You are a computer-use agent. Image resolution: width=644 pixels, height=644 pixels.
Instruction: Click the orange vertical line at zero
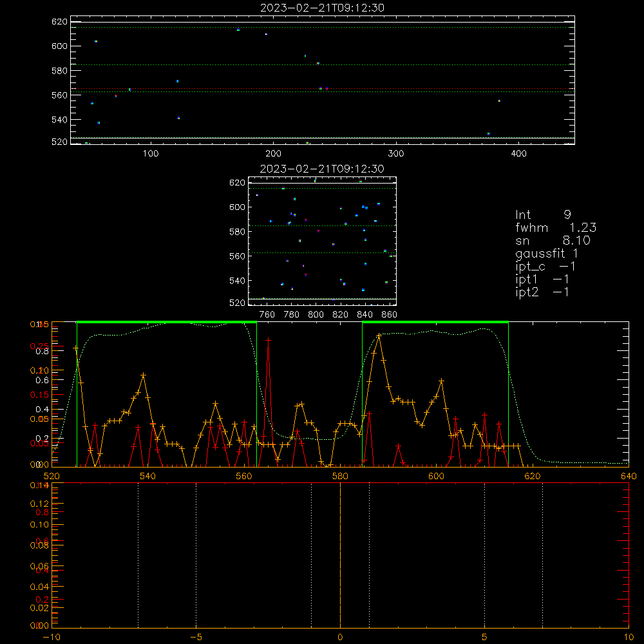(x=340, y=555)
